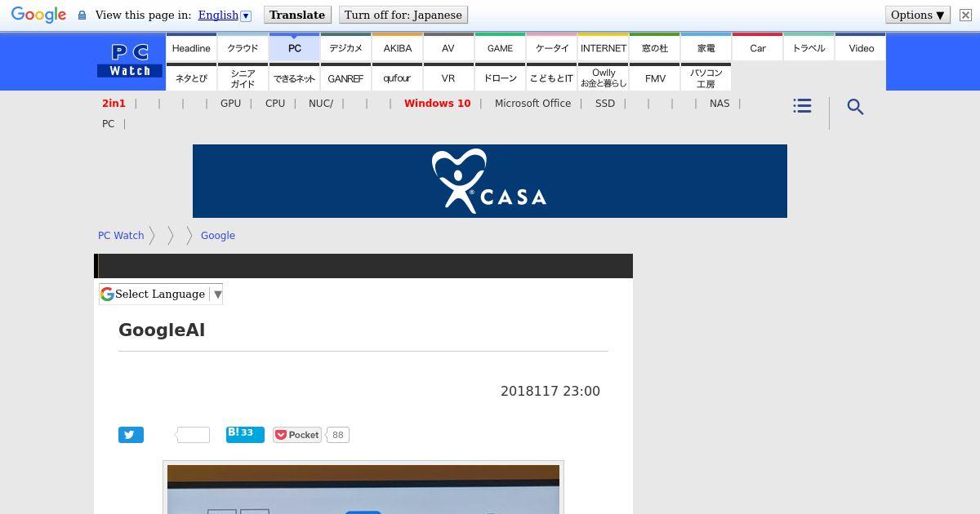This screenshot has width=980, height=514.
Task: Share article via Twitter icon
Action: [131, 435]
